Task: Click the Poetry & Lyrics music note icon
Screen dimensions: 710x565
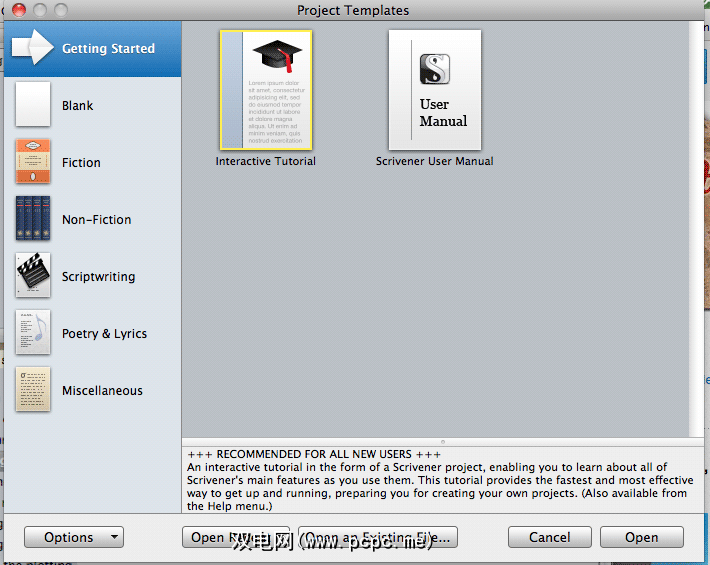Action: tap(33, 332)
